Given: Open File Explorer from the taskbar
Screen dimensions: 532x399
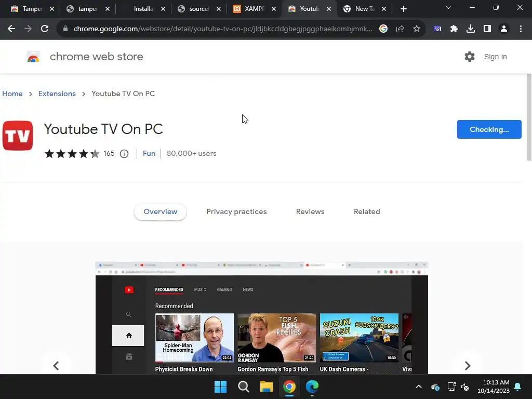Looking at the screenshot, I should (x=267, y=387).
